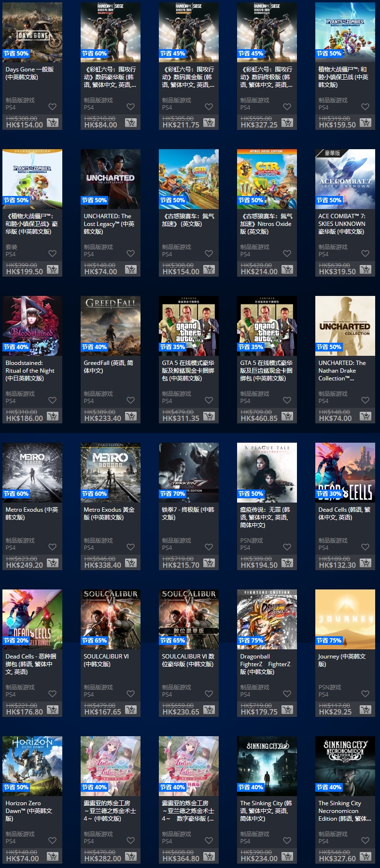Heart Uncharted The Lost Legacy
The height and width of the screenshot is (868, 380).
pyautogui.click(x=131, y=253)
